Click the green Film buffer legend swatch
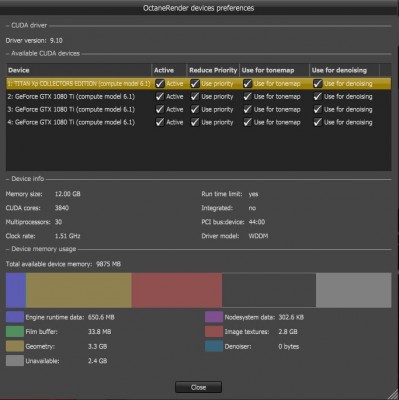 click(15, 332)
